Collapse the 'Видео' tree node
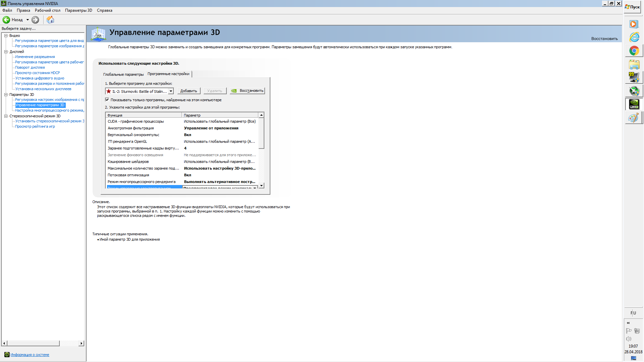This screenshot has width=644, height=362. pyautogui.click(x=6, y=36)
